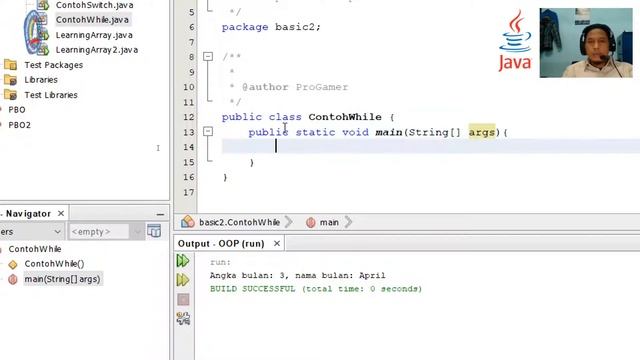The width and height of the screenshot is (640, 360).
Task: Collapse the main method fold at line 13
Action: [x=208, y=131]
